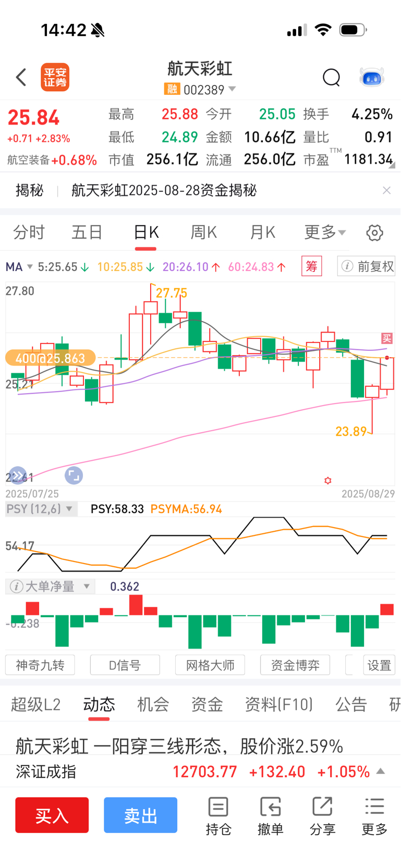Open 持仓 holdings icon
The width and height of the screenshot is (401, 868).
218,816
